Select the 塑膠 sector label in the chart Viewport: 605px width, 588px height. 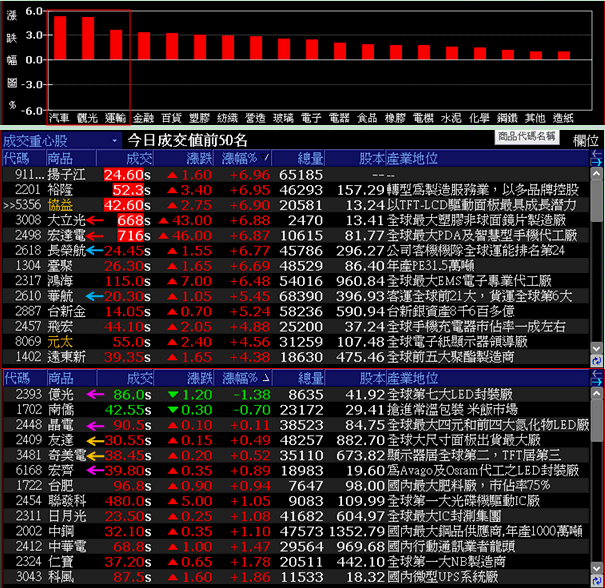click(x=199, y=118)
